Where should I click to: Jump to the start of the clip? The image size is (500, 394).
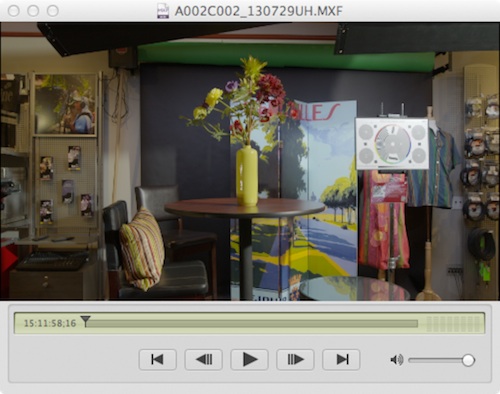point(157,359)
